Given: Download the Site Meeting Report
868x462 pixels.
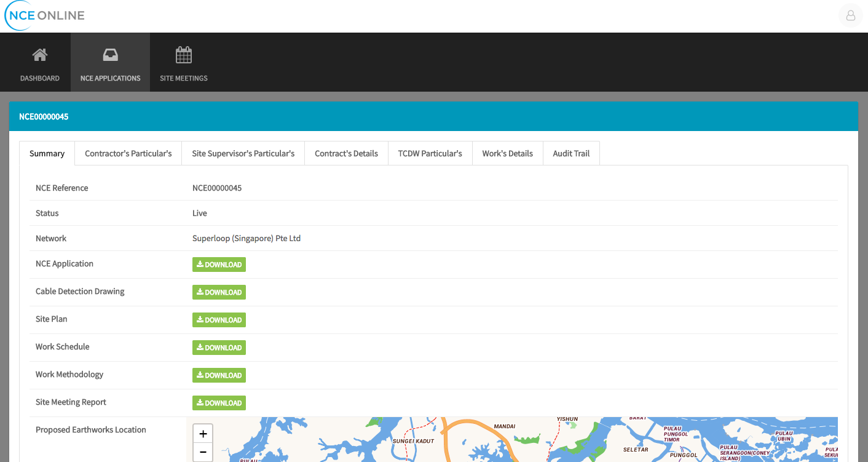Looking at the screenshot, I should click(x=219, y=403).
